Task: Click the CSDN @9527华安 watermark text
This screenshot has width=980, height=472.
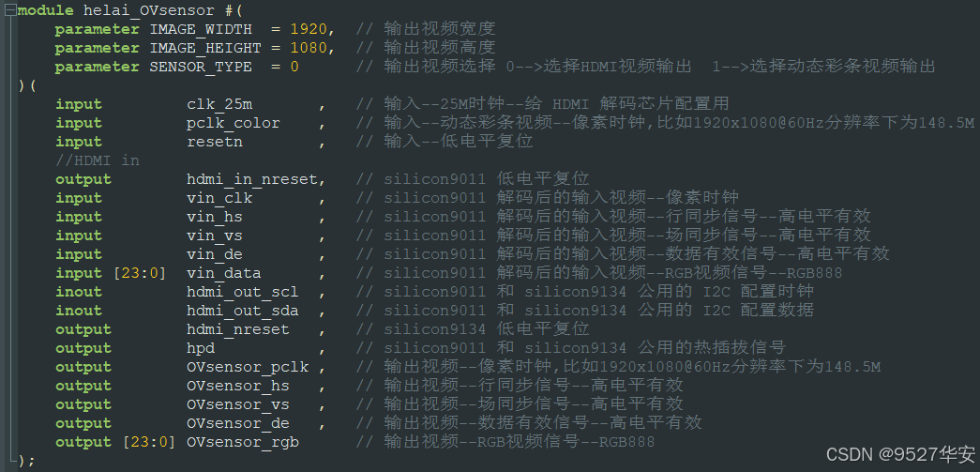Action: point(898,454)
